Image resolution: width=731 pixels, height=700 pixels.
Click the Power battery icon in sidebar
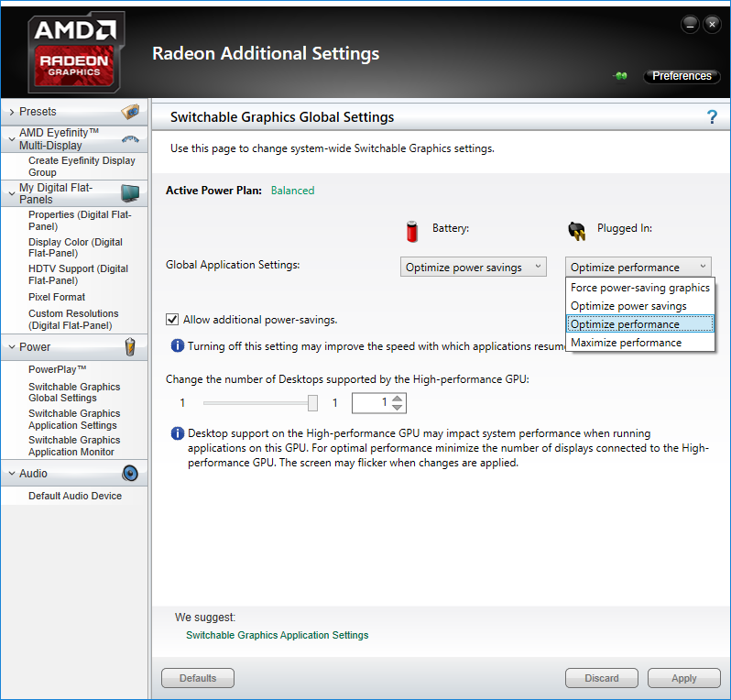[130, 347]
